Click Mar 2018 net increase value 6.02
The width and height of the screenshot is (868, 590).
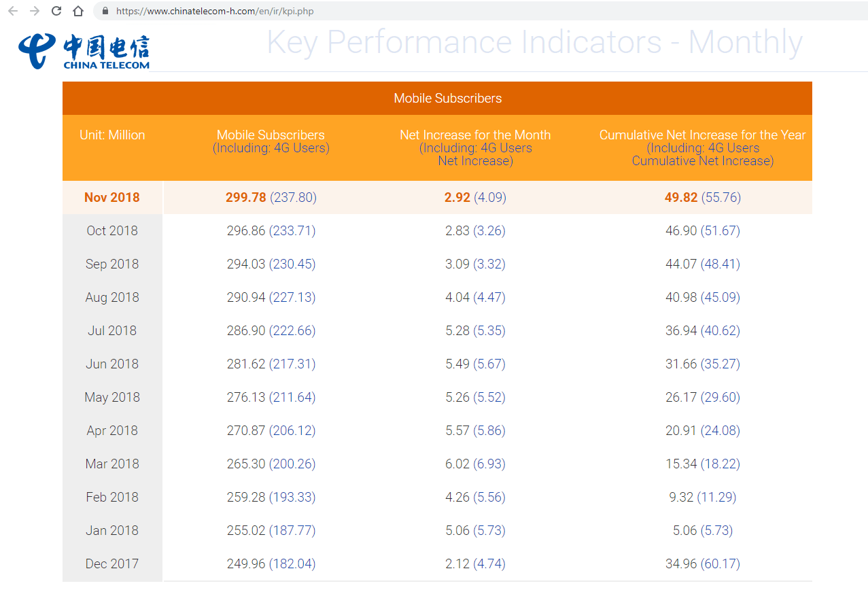click(457, 464)
